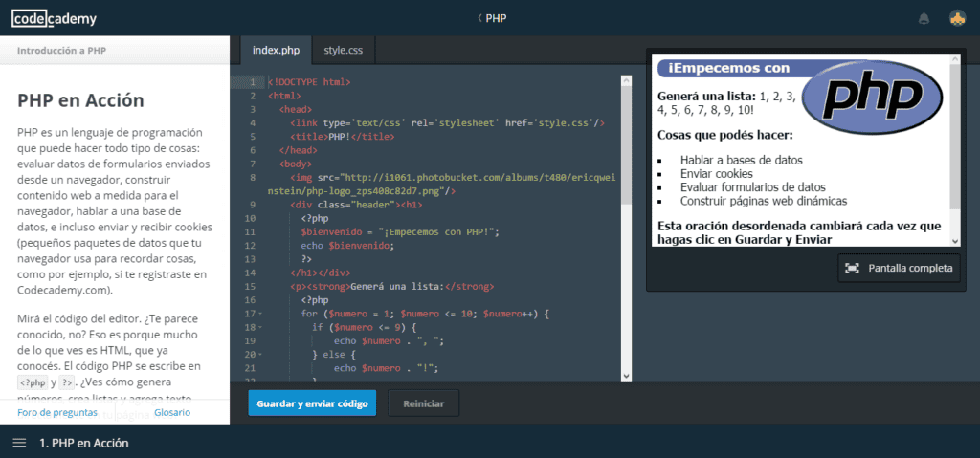The image size is (980, 458).
Task: Click the <title>PHP!</title> code line
Action: pyautogui.click(x=342, y=137)
